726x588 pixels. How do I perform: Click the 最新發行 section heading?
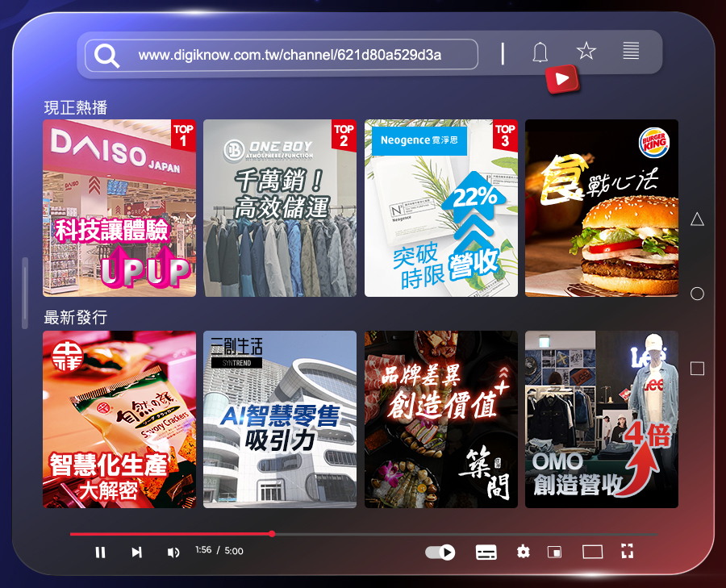coord(76,318)
